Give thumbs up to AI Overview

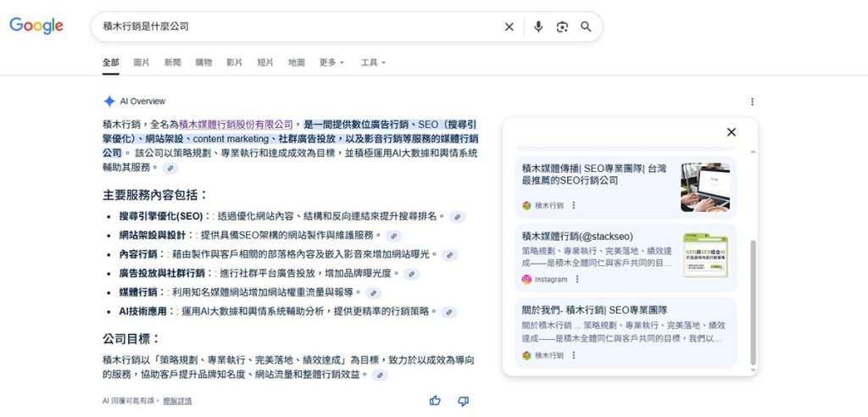tap(436, 401)
